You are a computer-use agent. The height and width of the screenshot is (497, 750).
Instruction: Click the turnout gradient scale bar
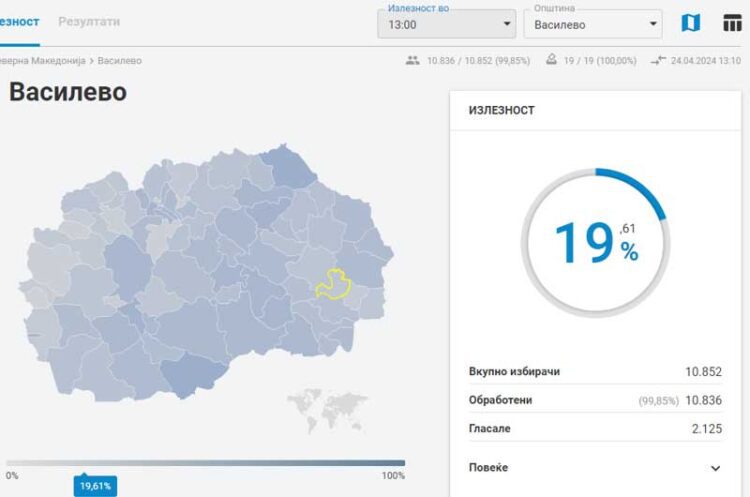(x=206, y=463)
